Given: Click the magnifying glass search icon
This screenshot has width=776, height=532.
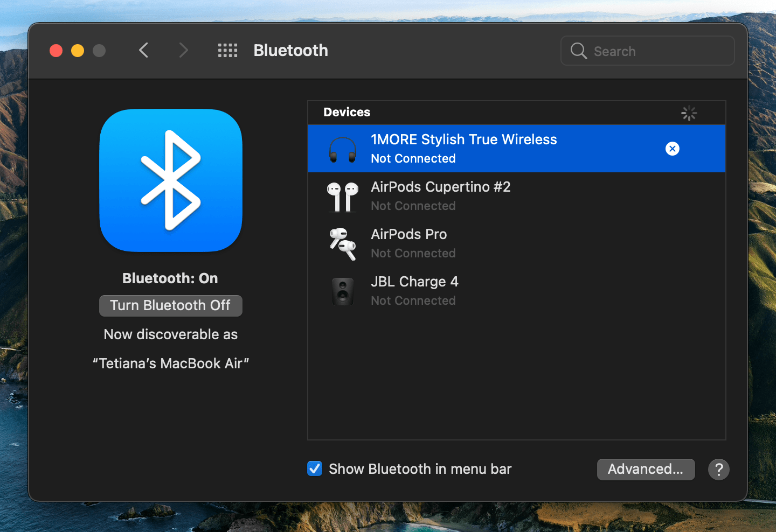Looking at the screenshot, I should tap(579, 51).
